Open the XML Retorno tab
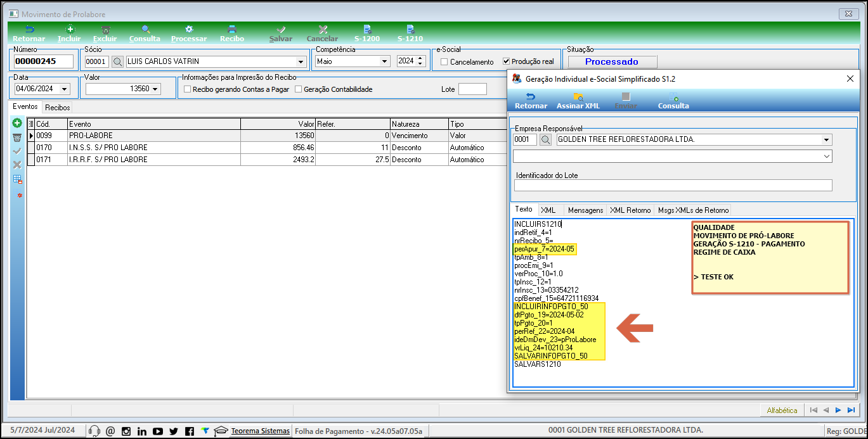 (630, 210)
